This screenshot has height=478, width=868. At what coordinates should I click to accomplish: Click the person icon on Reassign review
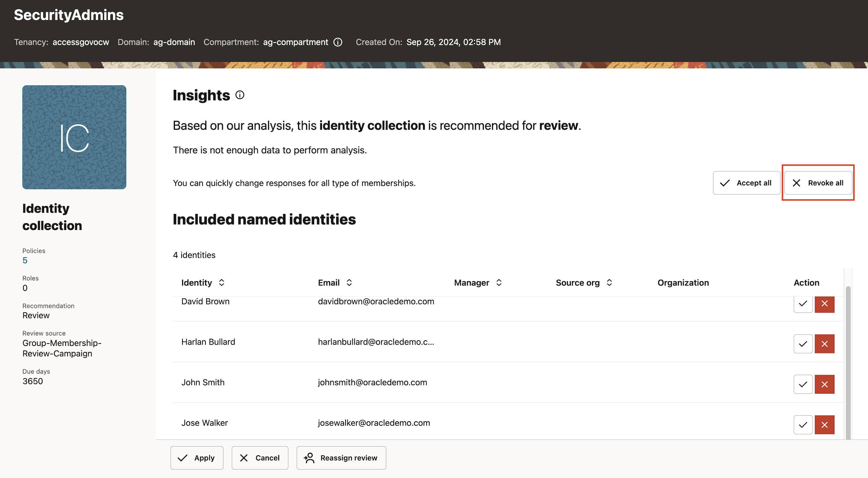(309, 458)
